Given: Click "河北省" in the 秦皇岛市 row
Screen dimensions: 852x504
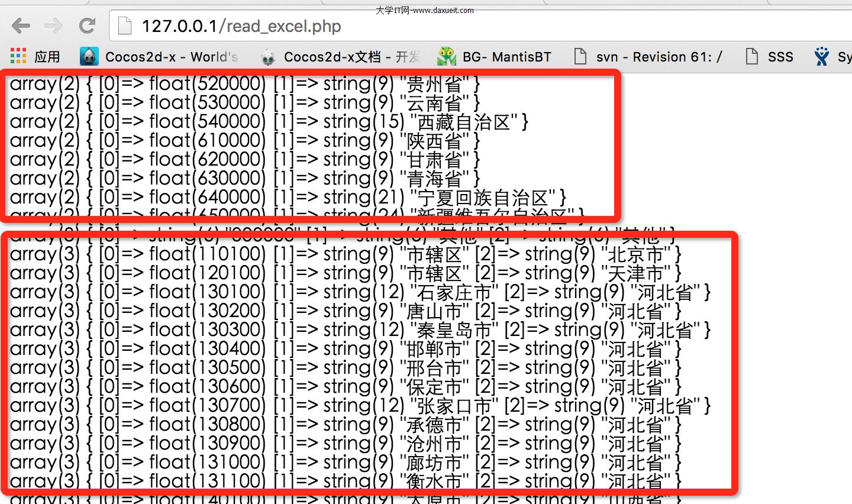Looking at the screenshot, I should pos(665,329).
